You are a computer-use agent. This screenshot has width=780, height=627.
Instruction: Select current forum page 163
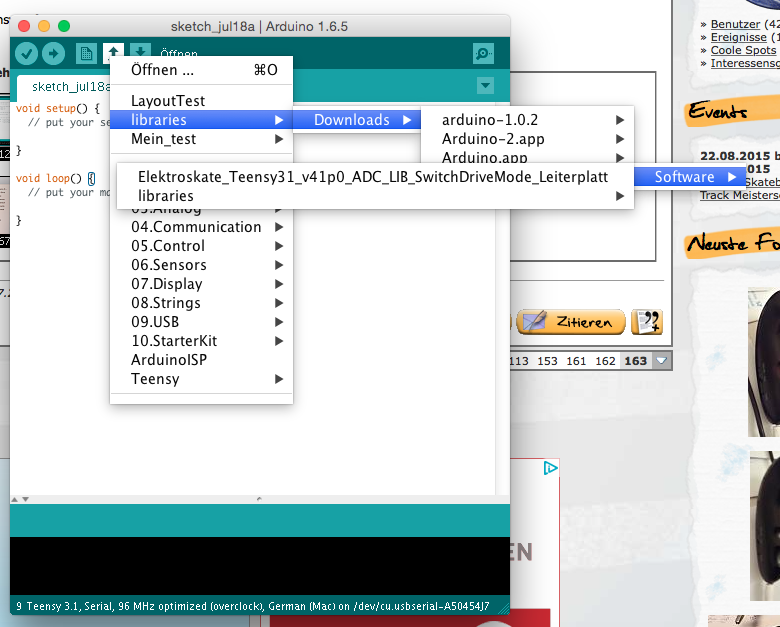(x=636, y=361)
